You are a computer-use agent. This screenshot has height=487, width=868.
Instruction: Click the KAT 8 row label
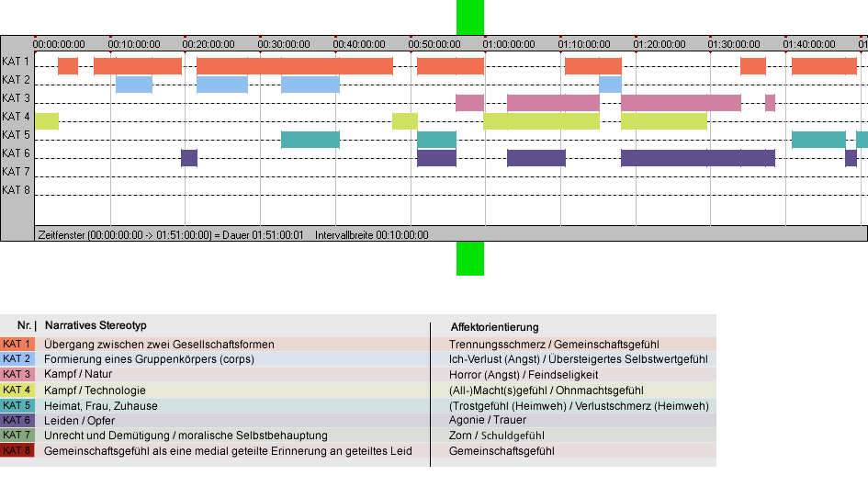coord(16,190)
